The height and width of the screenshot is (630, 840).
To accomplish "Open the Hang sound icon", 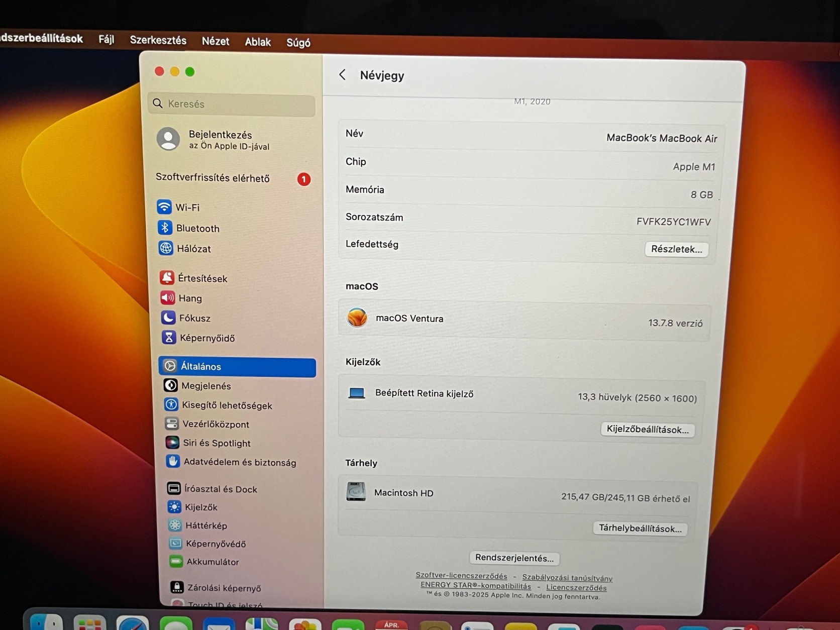I will 168,297.
